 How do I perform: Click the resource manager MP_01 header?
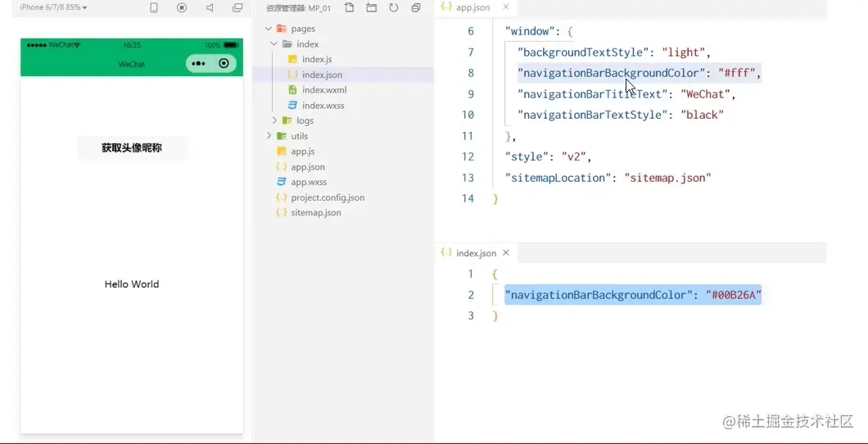point(298,8)
